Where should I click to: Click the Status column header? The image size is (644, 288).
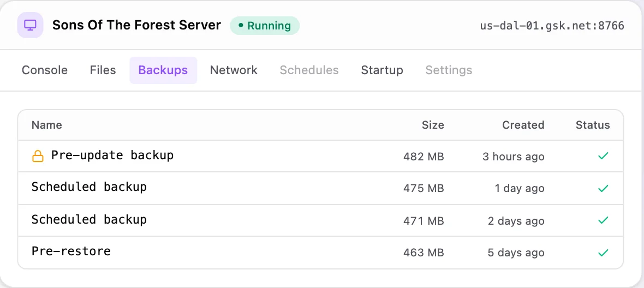point(593,125)
